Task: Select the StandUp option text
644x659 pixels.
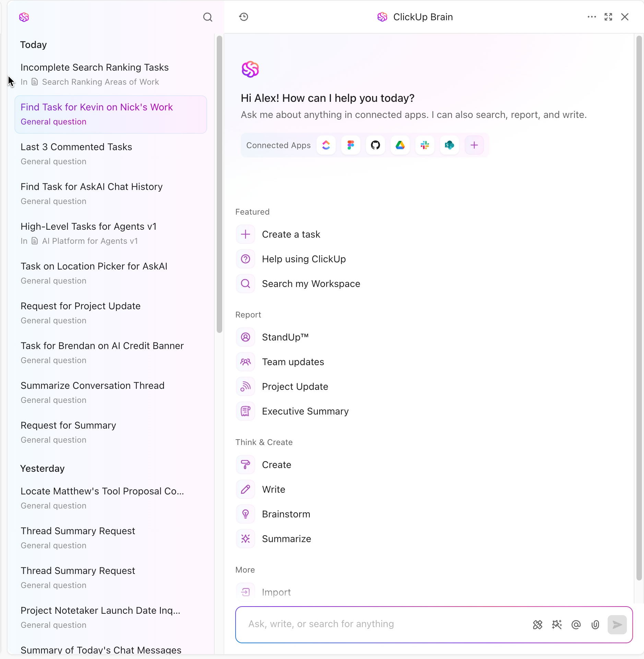Action: 285,337
